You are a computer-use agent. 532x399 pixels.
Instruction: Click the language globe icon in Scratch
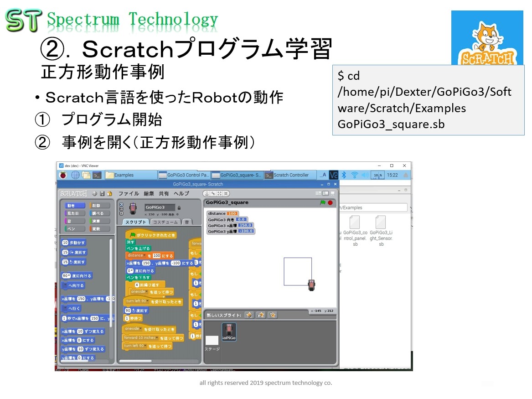click(95, 193)
